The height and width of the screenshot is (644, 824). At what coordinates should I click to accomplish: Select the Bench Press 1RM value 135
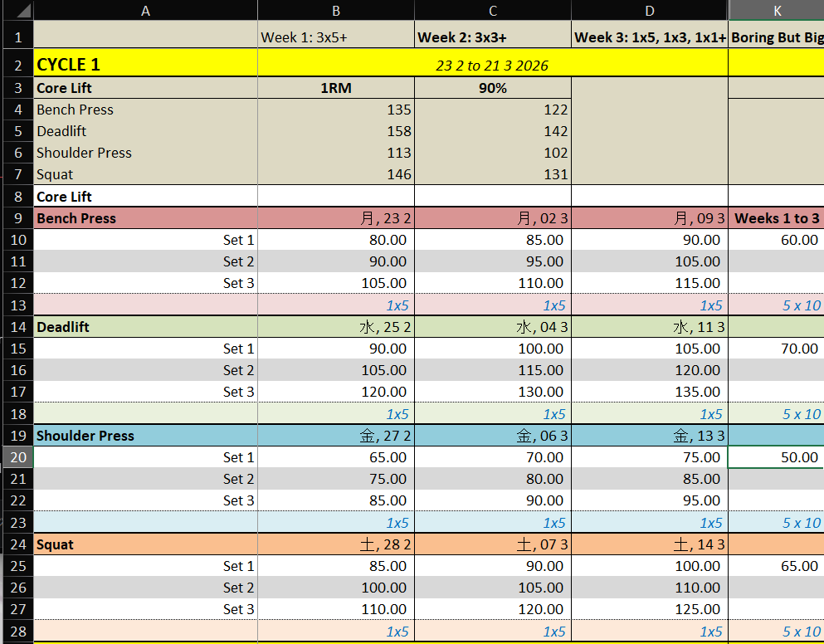coord(336,110)
